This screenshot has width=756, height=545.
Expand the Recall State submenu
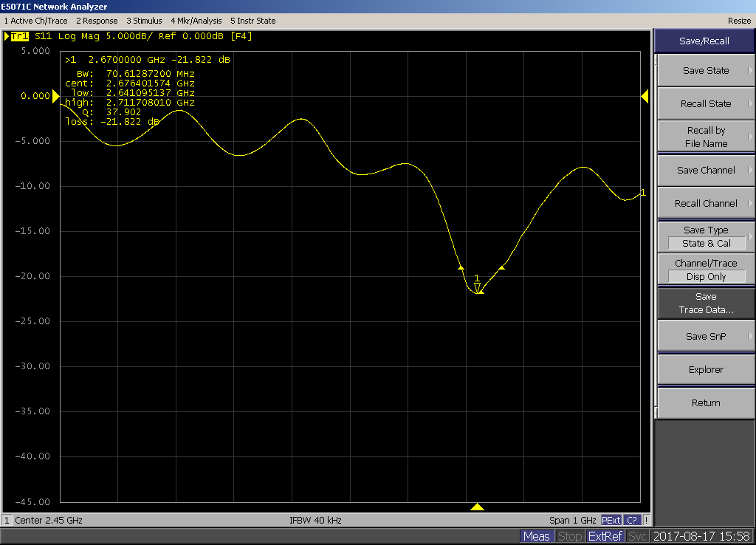point(705,104)
